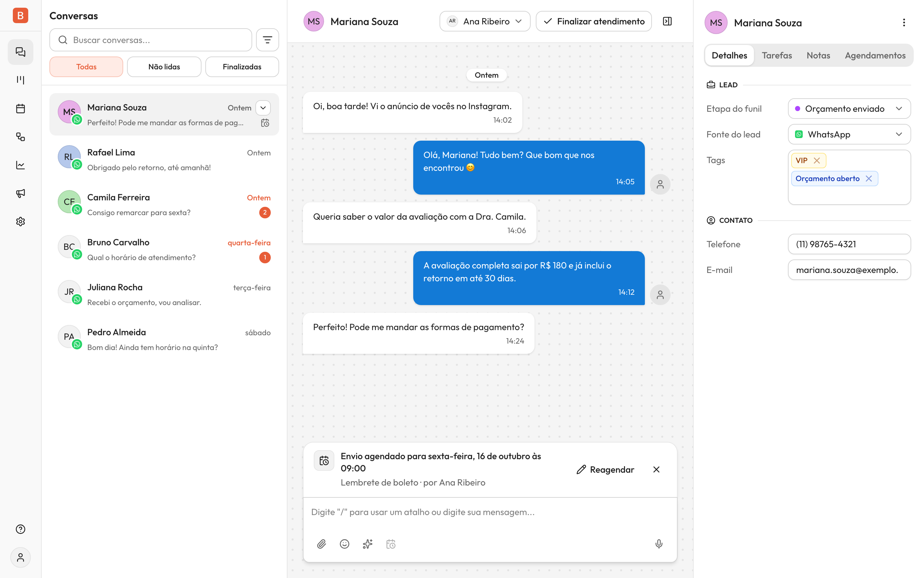Image resolution: width=924 pixels, height=578 pixels.
Task: Click the Telefone input field
Action: [x=849, y=244]
